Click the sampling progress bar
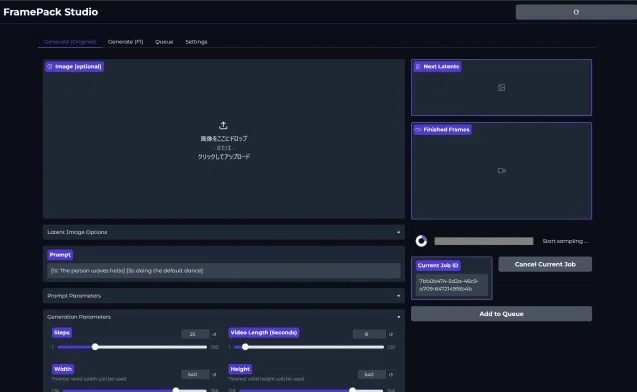The height and width of the screenshot is (392, 637). click(483, 241)
